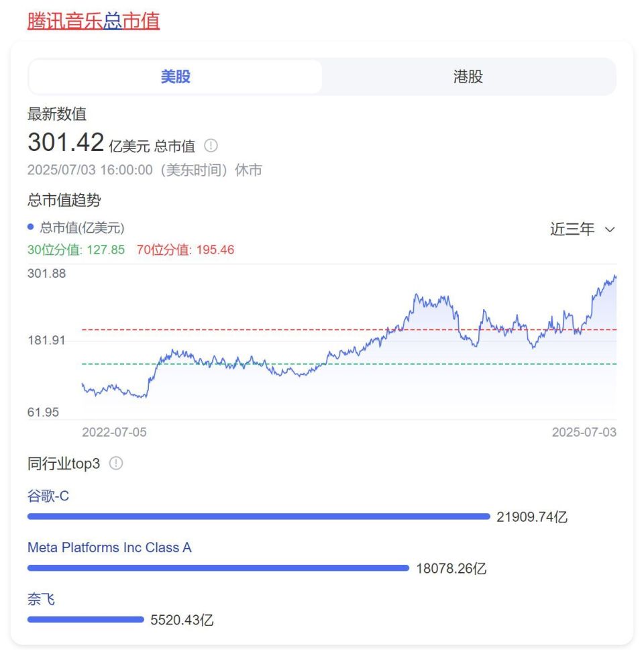Switch to the 美股 tab
644x650 pixels.
click(176, 76)
